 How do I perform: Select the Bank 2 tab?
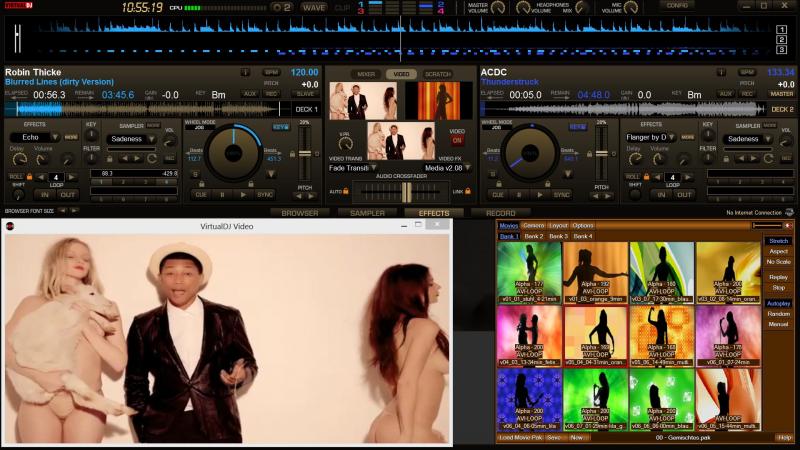tap(534, 236)
